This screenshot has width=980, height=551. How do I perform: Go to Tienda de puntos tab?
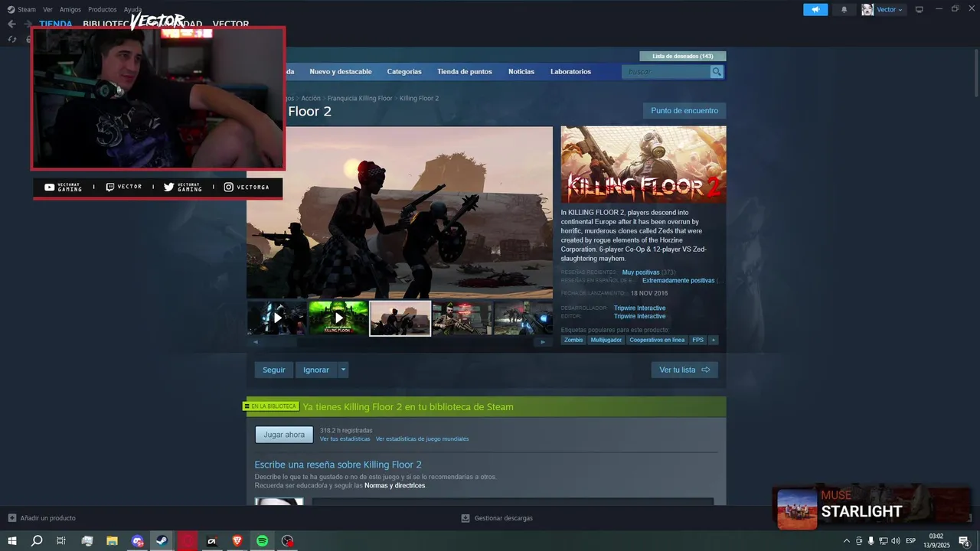coord(465,72)
